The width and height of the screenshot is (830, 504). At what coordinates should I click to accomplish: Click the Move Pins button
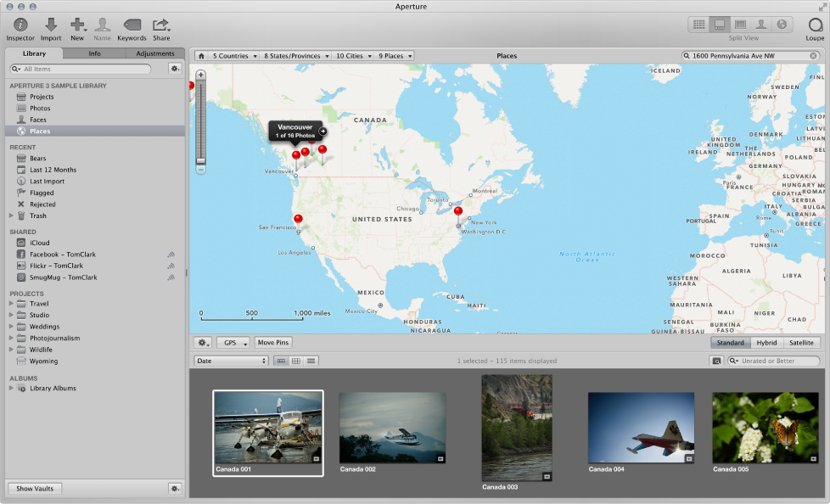pyautogui.click(x=272, y=342)
